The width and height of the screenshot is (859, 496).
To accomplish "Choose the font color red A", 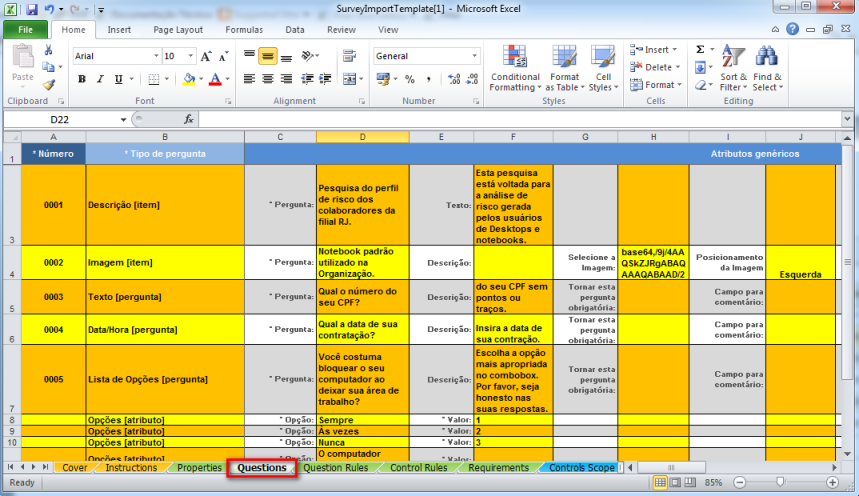I will point(215,79).
